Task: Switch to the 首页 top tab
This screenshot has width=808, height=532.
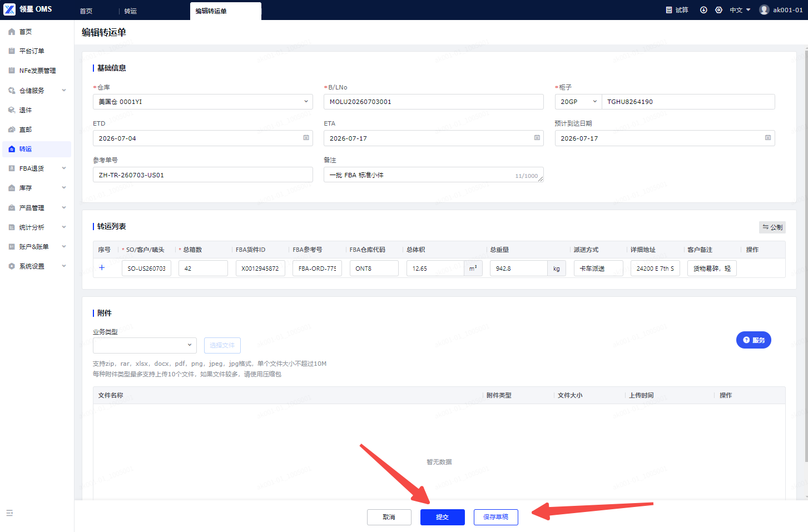Action: 86,11
